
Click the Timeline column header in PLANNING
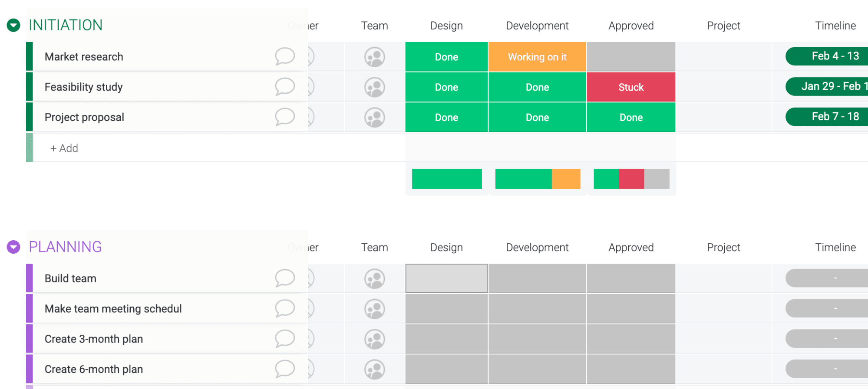tap(835, 247)
